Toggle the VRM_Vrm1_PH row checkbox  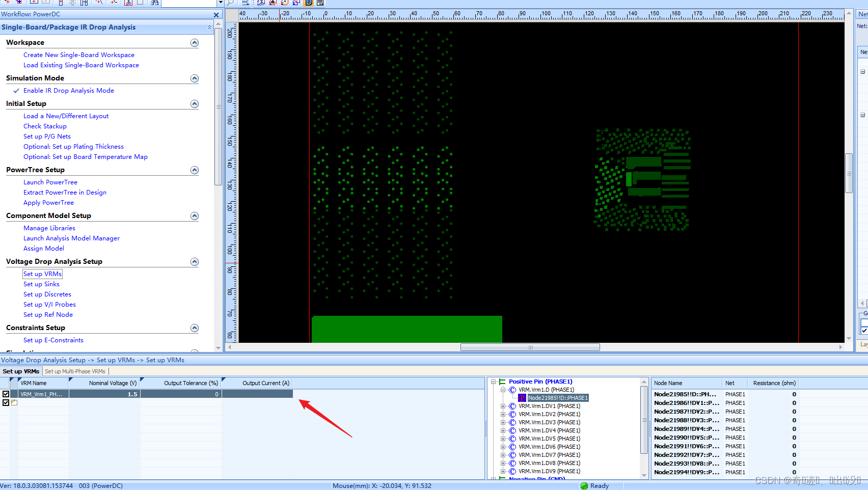[x=6, y=394]
